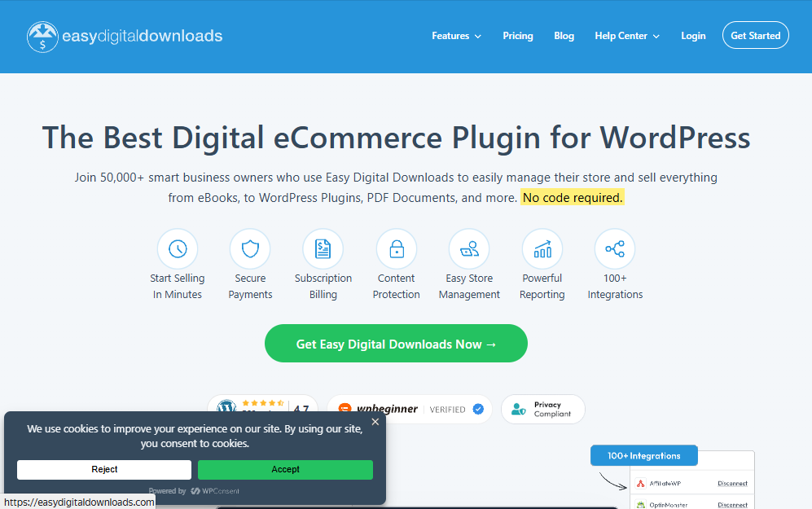812x509 pixels.
Task: Click the main headline about Digital eCommerce Plugin
Action: 396,138
